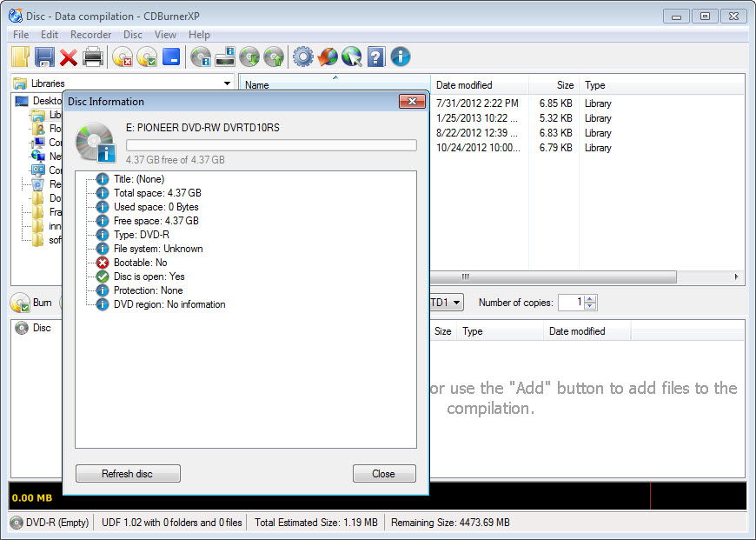Increase number of copies with up arrow

[591, 299]
